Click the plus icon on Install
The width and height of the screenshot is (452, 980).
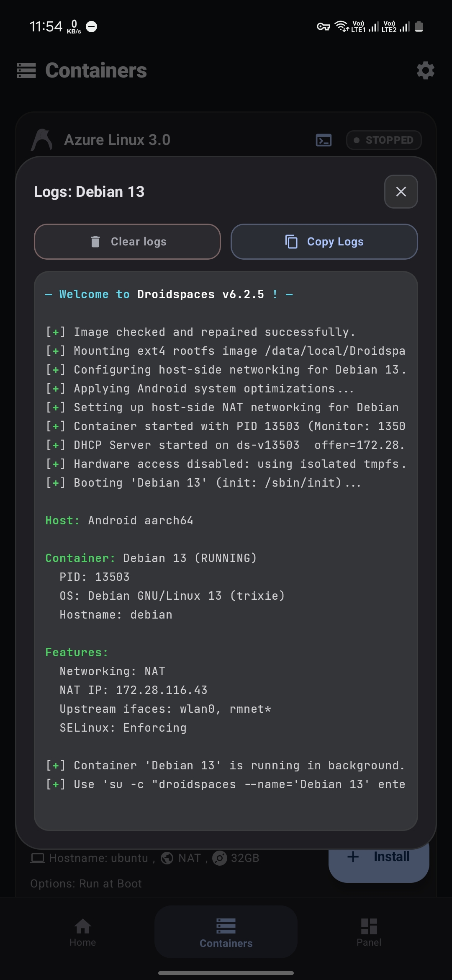353,857
